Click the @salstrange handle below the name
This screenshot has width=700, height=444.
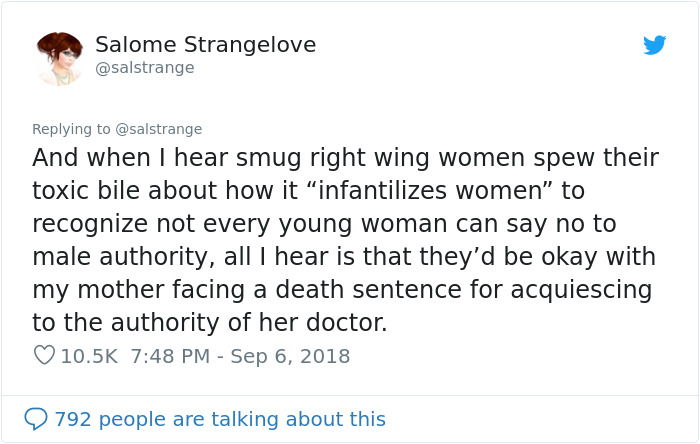tap(144, 68)
